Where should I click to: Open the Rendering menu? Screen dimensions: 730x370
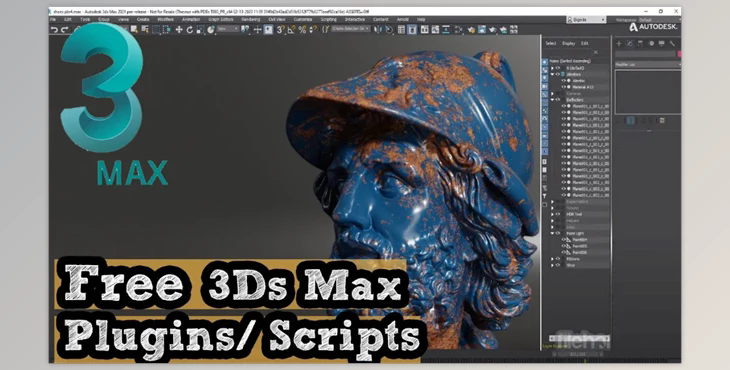[x=250, y=19]
